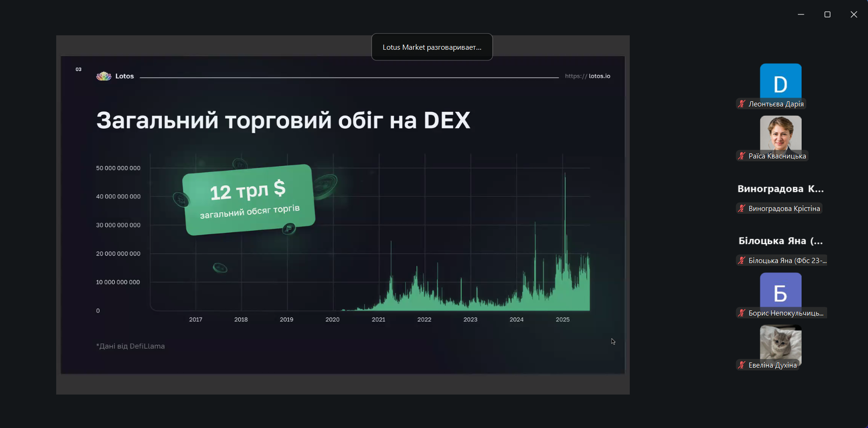Image resolution: width=868 pixels, height=428 pixels.
Task: Select the large 'Виноградова К...' participant tile
Action: tap(780, 189)
